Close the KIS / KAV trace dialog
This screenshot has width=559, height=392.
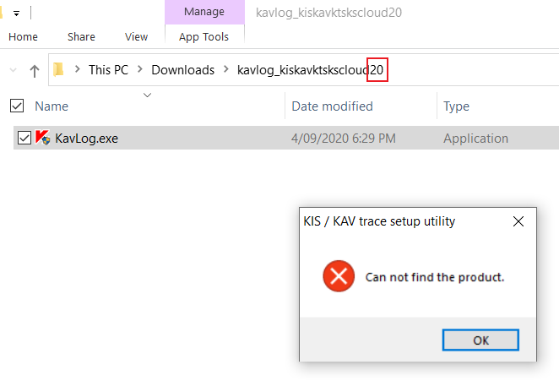point(518,221)
